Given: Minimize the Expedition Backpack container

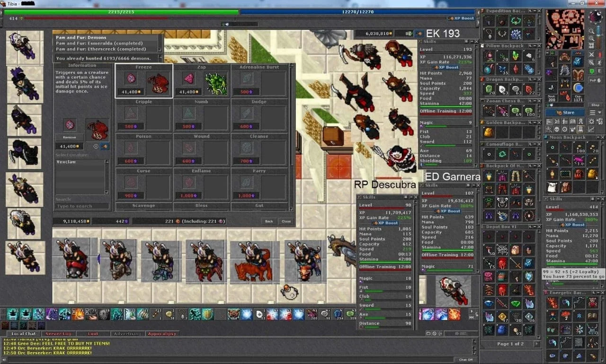Looking at the screenshot, I should point(535,11).
